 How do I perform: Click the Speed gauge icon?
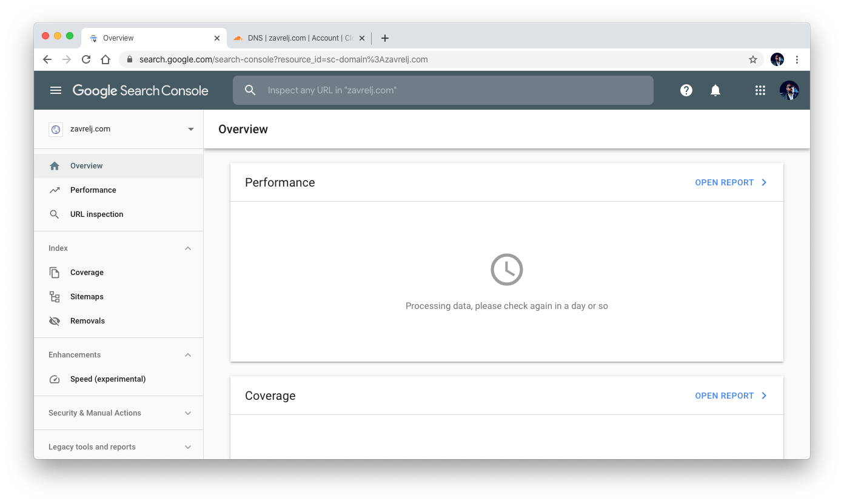(x=55, y=379)
